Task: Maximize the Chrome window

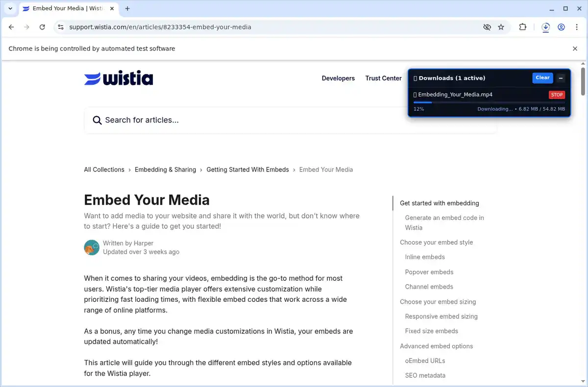Action: coord(565,8)
